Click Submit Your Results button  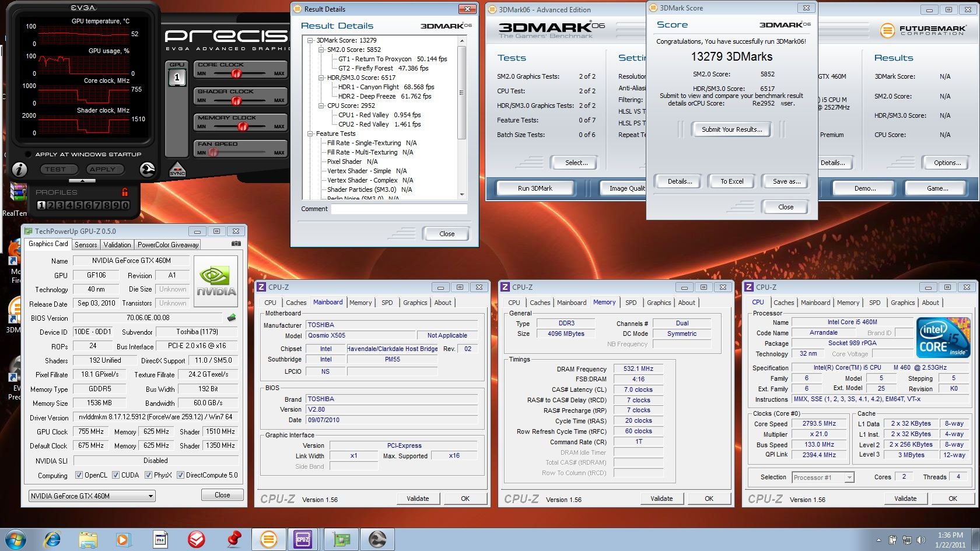[x=731, y=129]
